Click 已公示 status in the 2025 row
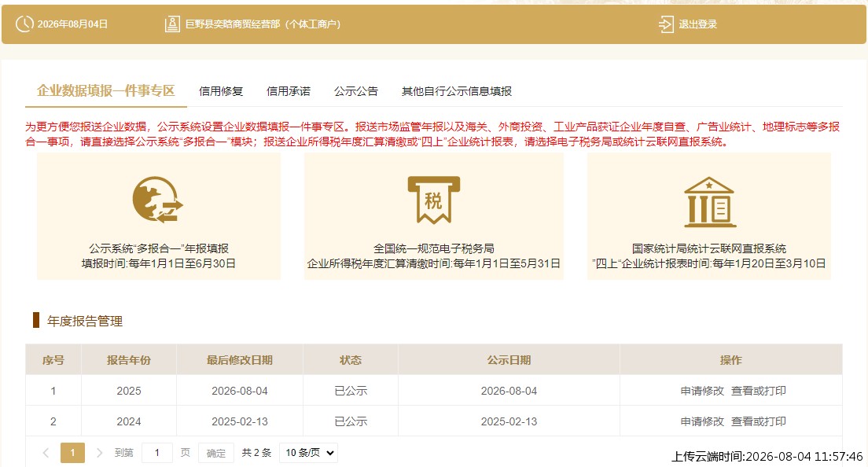Screen dimensions: 868x467 [x=351, y=391]
